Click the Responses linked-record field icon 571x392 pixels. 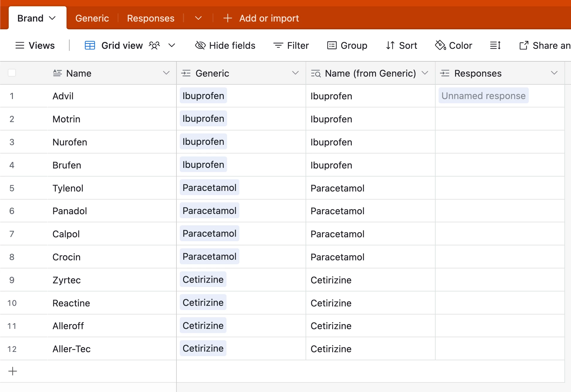[x=445, y=73]
